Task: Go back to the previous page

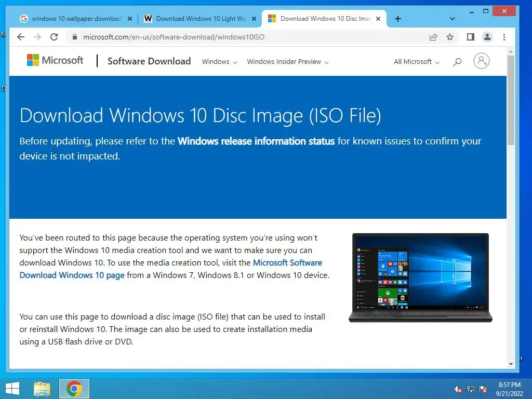Action: 21,37
